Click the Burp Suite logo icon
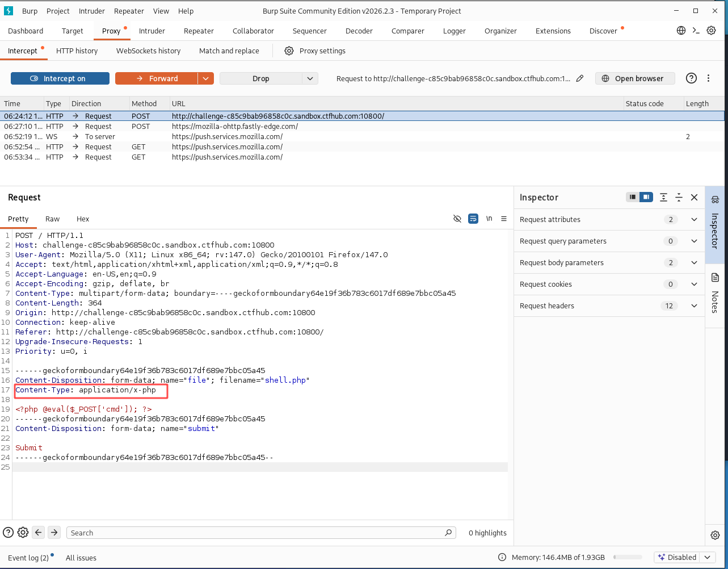 tap(9, 11)
